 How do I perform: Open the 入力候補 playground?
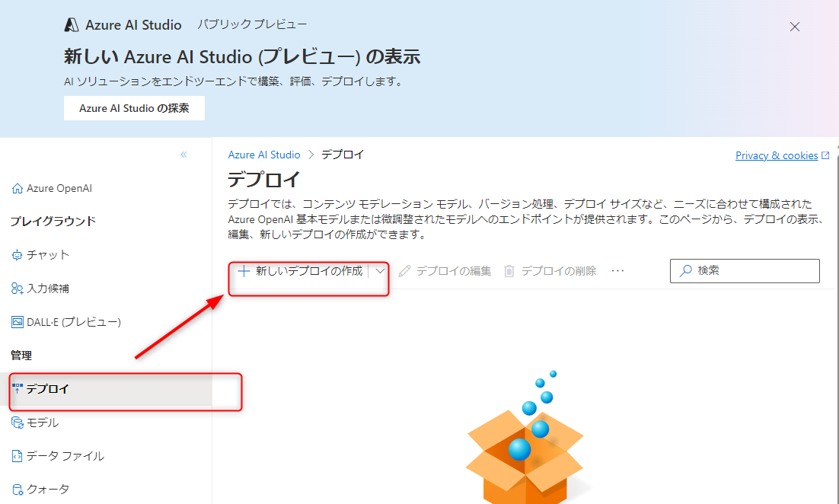tap(40, 289)
